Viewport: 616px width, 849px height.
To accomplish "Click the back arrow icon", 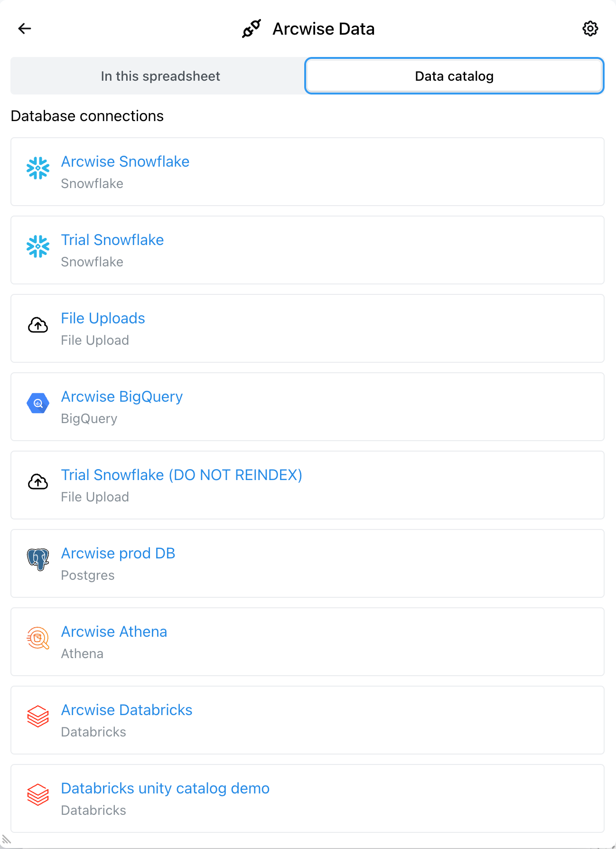I will (x=25, y=28).
